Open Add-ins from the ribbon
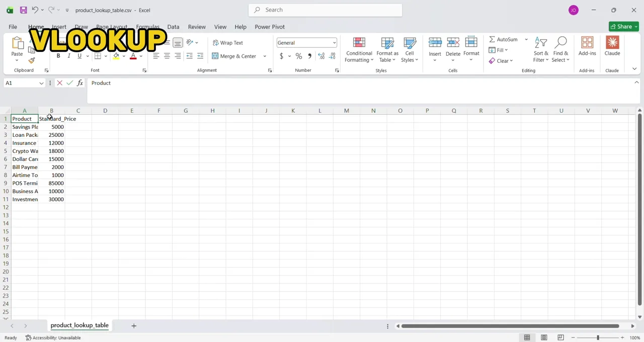The width and height of the screenshot is (644, 342). click(587, 46)
